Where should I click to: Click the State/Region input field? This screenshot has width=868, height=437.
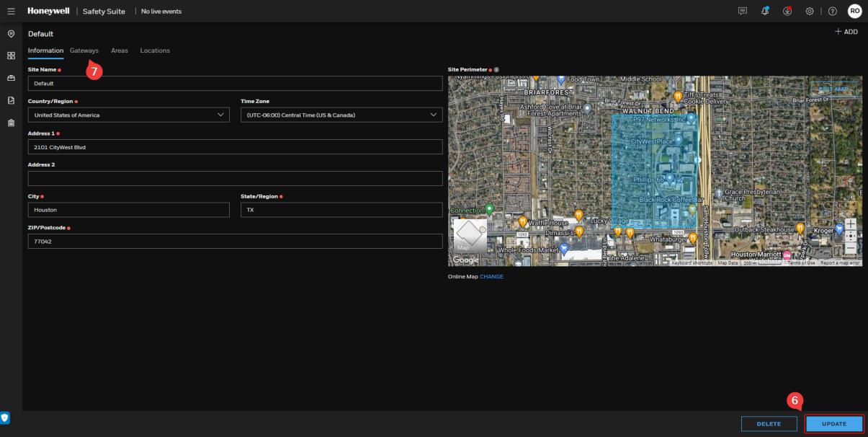tap(341, 210)
